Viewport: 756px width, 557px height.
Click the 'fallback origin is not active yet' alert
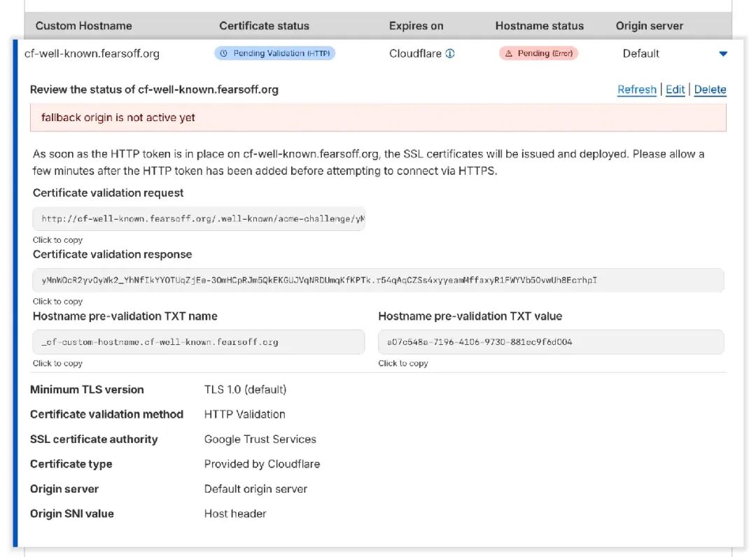tap(378, 118)
